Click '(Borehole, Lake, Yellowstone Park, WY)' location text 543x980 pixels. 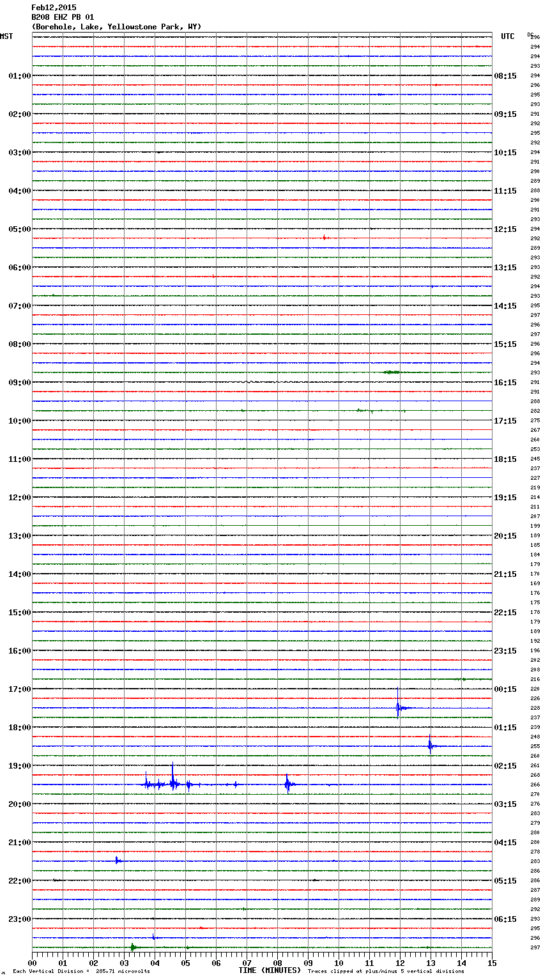(x=116, y=27)
